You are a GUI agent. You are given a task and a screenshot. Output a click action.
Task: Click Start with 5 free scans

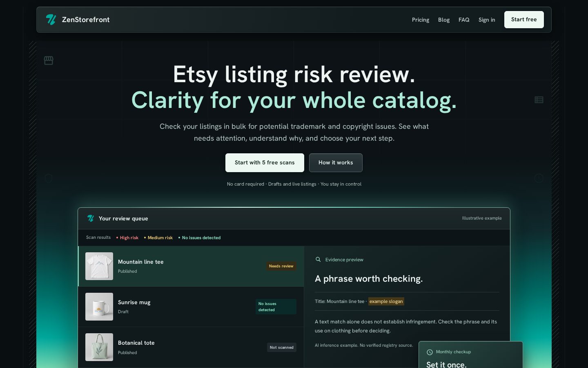[265, 163]
